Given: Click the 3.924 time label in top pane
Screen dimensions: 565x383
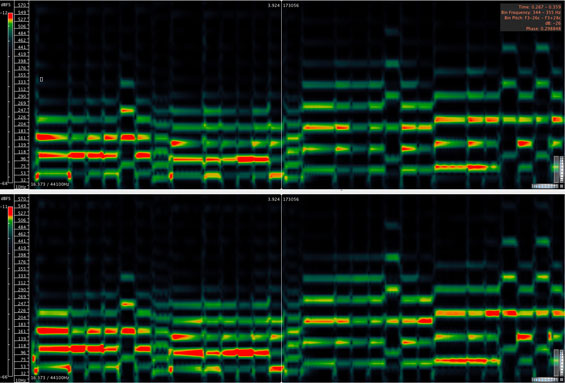Looking at the screenshot, I should click(274, 5).
